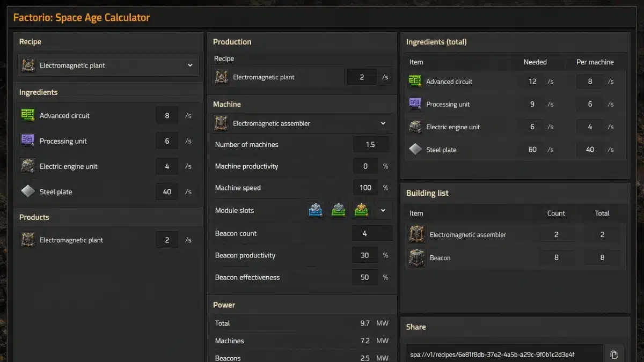Click the Machines power value 7.2 MW
Image resolution: width=644 pixels, height=362 pixels.
point(375,341)
